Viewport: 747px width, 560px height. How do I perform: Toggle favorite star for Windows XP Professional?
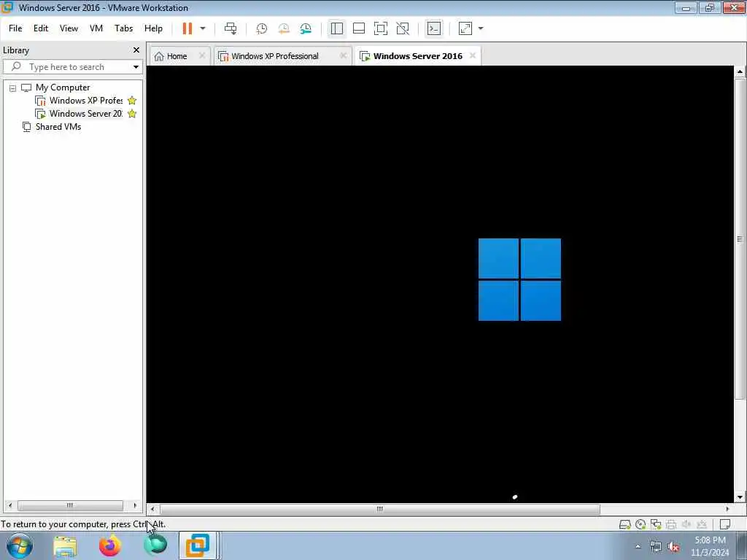[x=132, y=101]
